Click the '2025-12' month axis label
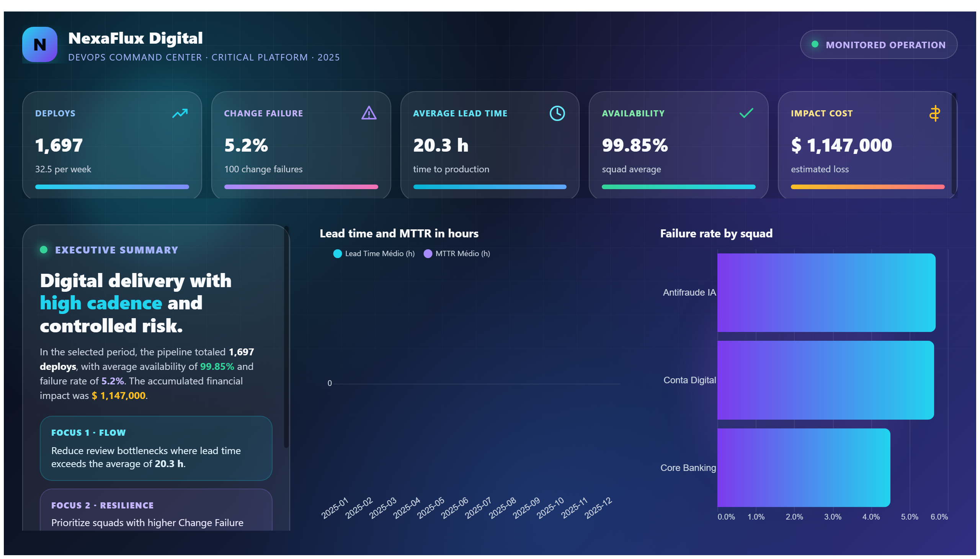 [598, 508]
